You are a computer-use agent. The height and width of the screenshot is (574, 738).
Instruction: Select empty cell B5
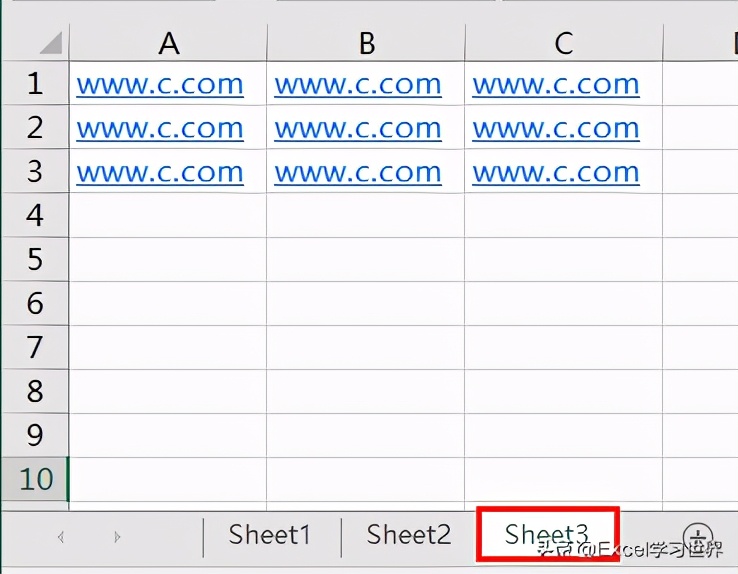366,260
